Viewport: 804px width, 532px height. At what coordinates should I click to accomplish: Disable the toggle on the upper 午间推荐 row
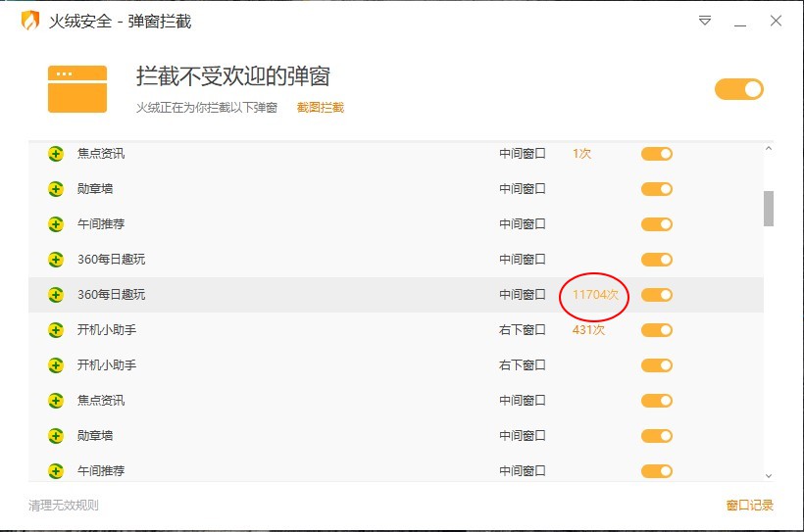(656, 224)
